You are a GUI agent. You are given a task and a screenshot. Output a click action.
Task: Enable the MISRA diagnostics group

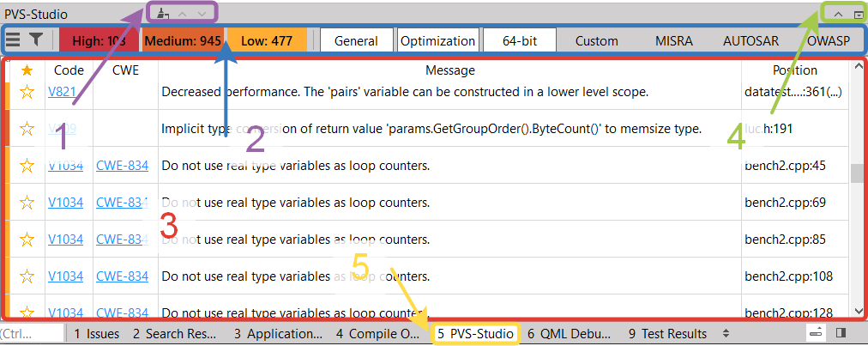(x=674, y=40)
